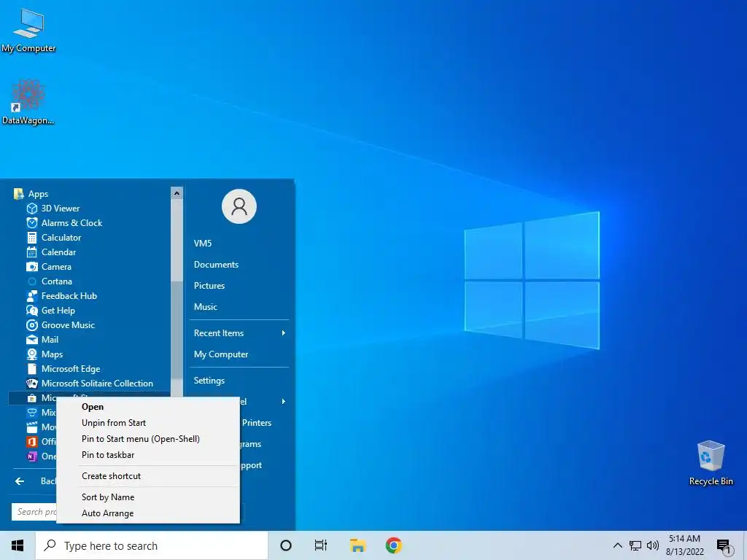
Task: Click the Apps folder icon
Action: tap(18, 194)
